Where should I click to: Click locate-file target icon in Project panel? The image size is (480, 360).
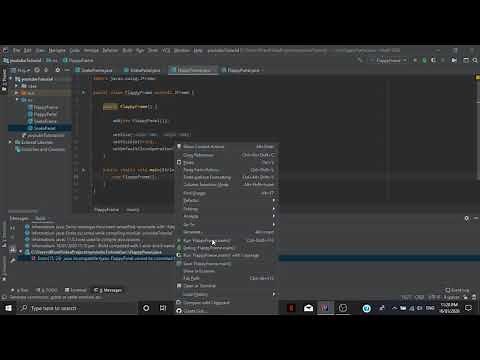click(37, 70)
